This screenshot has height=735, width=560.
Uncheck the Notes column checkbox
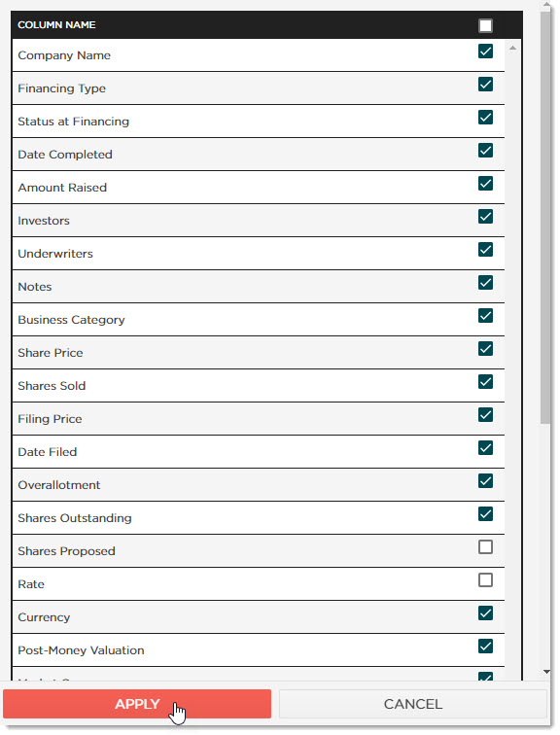point(485,282)
